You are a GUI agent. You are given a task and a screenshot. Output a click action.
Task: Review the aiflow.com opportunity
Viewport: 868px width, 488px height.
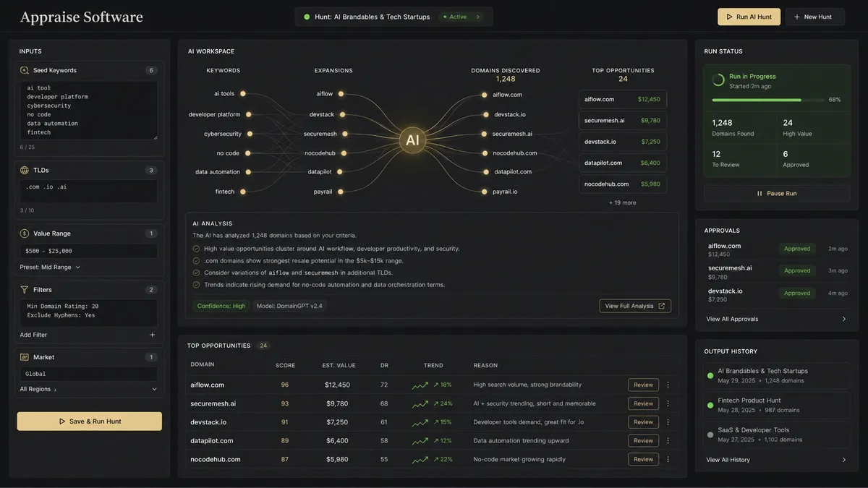643,385
